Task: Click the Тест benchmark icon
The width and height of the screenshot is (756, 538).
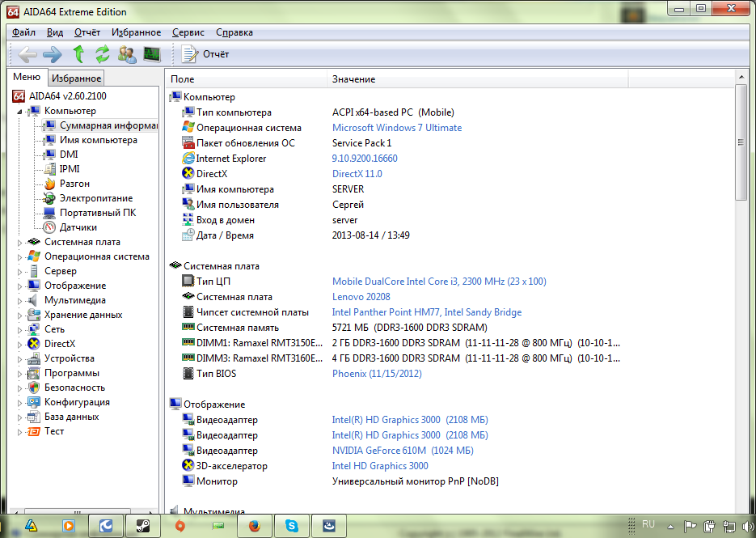Action: point(34,431)
